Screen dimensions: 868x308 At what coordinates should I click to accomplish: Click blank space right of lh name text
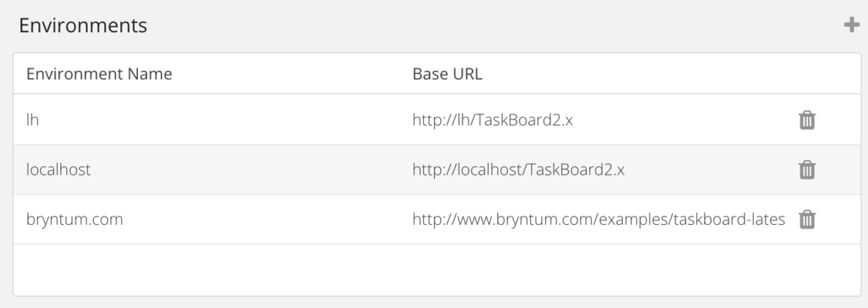pos(228,120)
